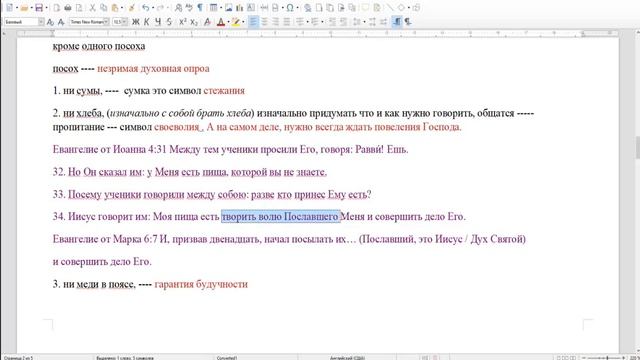Open the font size dropdown
The width and height of the screenshot is (640, 360).
tap(124, 22)
